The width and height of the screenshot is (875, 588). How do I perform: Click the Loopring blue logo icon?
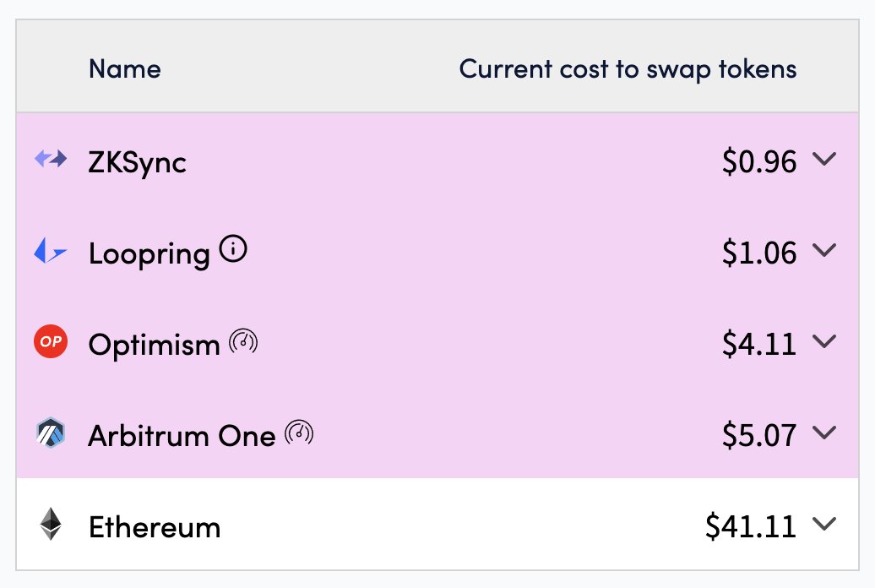50,250
